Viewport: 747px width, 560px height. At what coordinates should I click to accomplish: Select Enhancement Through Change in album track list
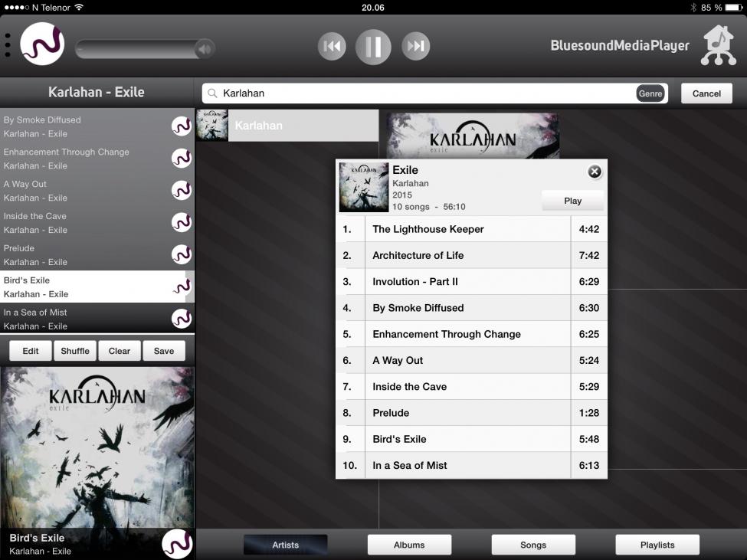point(472,334)
